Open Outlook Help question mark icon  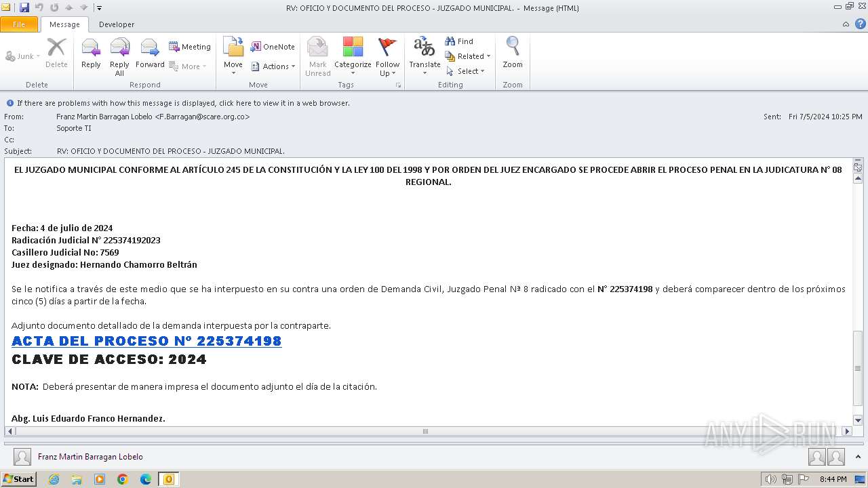coord(860,24)
